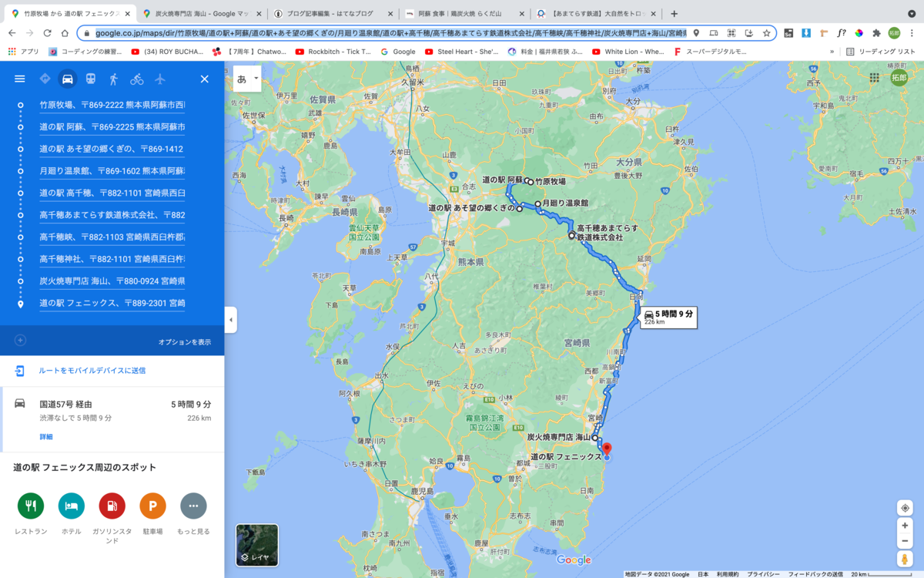Select the flight mode icon
This screenshot has width=924, height=578.
160,79
